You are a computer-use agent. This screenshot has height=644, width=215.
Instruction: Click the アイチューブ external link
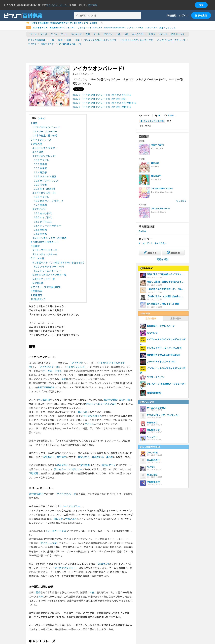click(48, 543)
